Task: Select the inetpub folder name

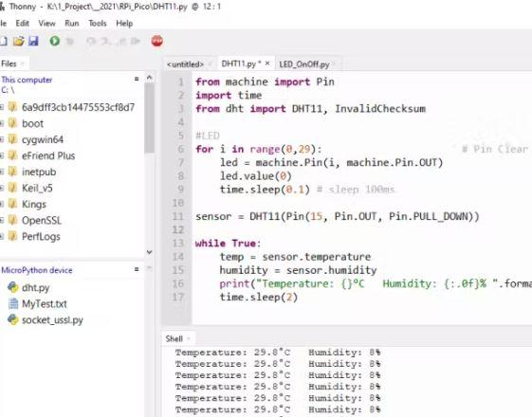Action: 39,172
